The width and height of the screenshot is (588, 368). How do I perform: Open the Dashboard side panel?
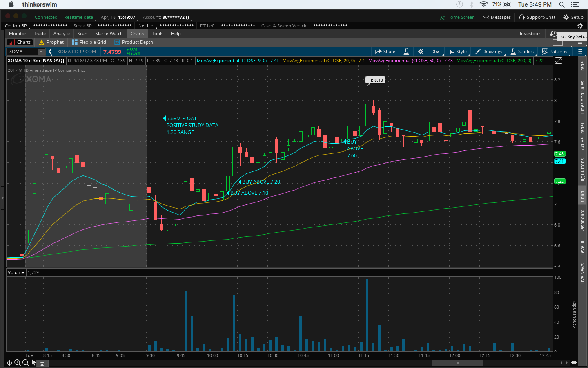582,221
